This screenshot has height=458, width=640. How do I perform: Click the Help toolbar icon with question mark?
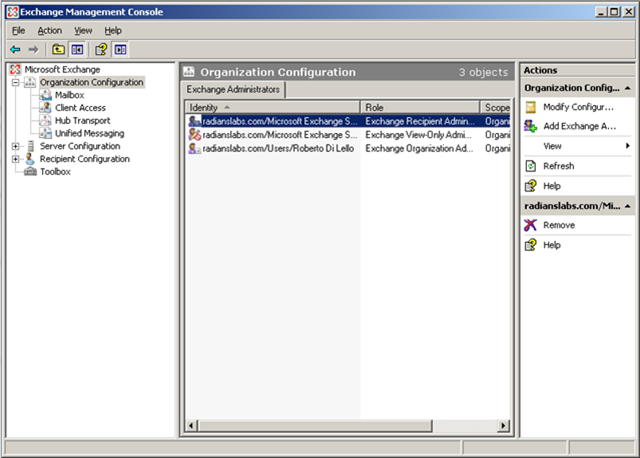(101, 49)
